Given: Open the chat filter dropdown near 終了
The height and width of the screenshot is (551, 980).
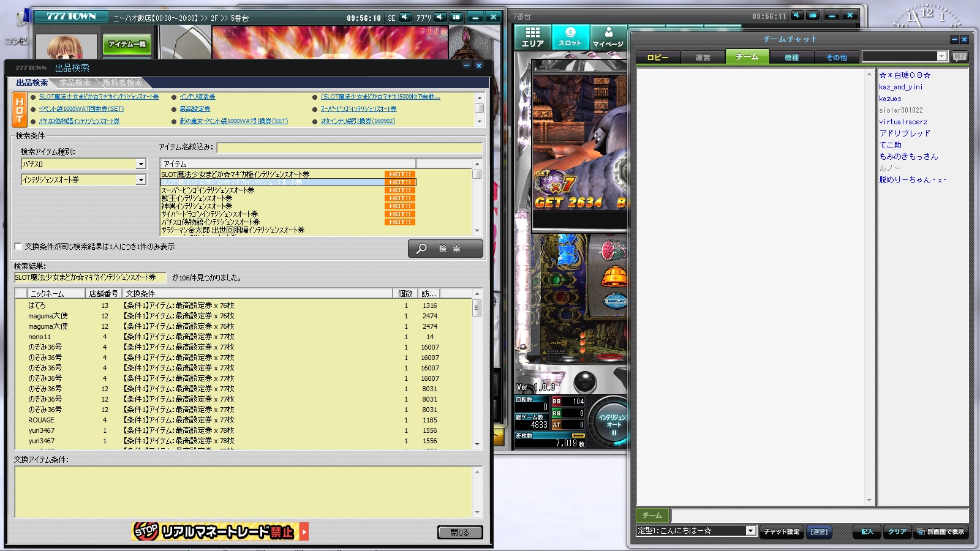Looking at the screenshot, I should click(905, 56).
